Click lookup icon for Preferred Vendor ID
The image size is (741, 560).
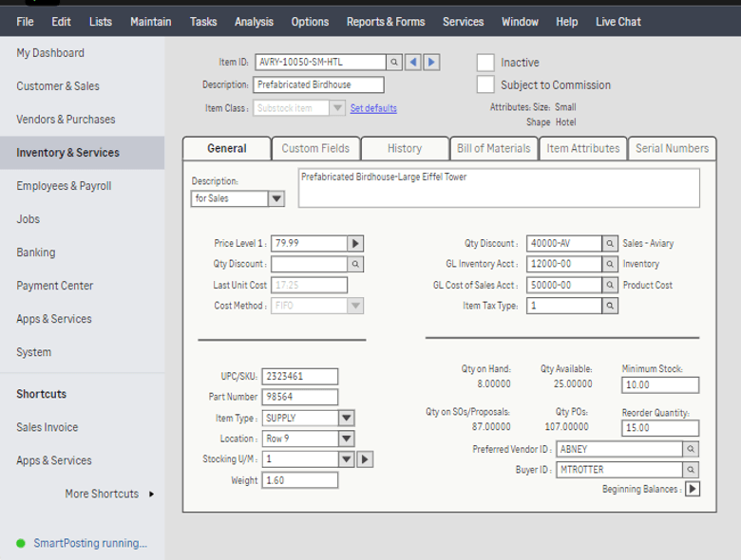(x=691, y=449)
